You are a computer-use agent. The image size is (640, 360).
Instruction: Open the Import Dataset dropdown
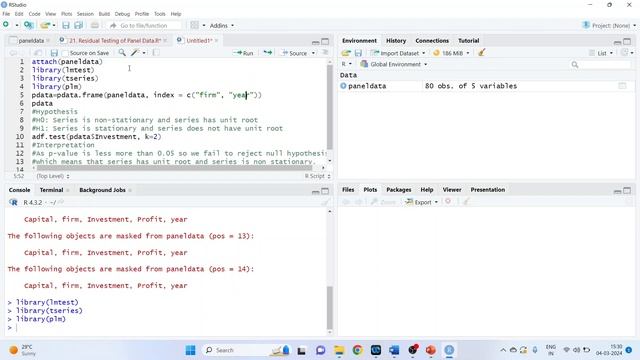coord(398,53)
